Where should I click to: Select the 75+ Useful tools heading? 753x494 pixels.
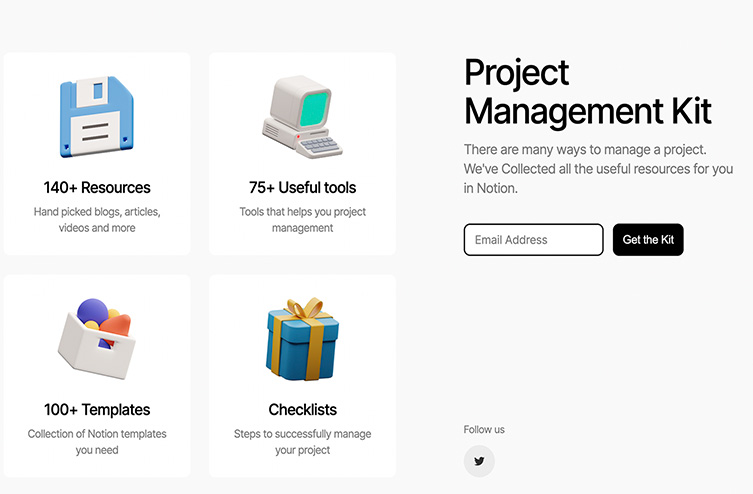[302, 187]
